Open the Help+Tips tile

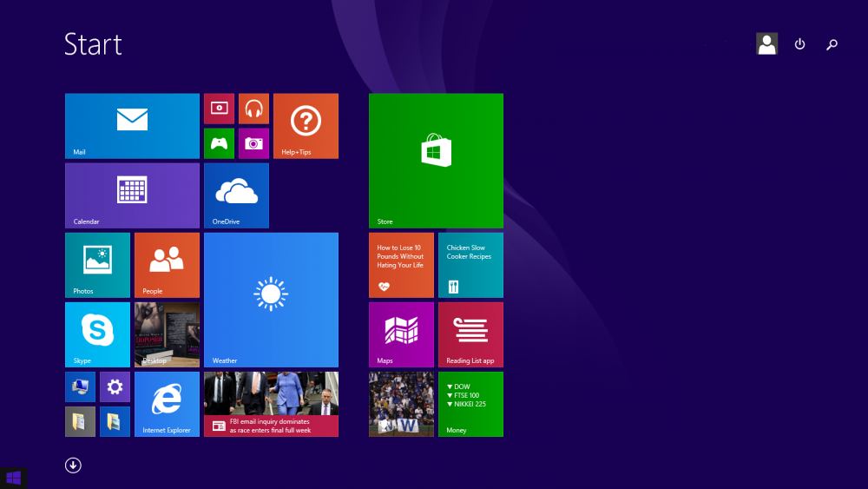point(306,126)
